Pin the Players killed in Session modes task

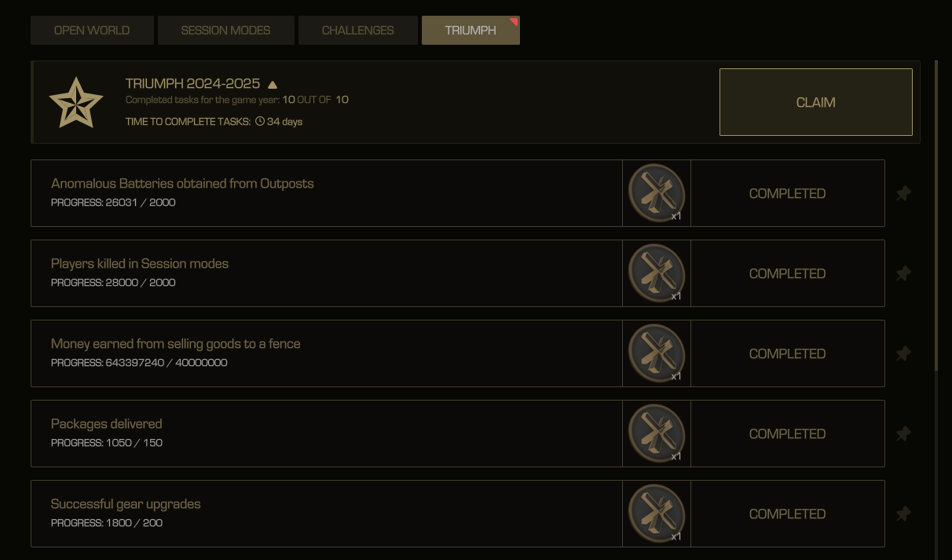pyautogui.click(x=903, y=273)
